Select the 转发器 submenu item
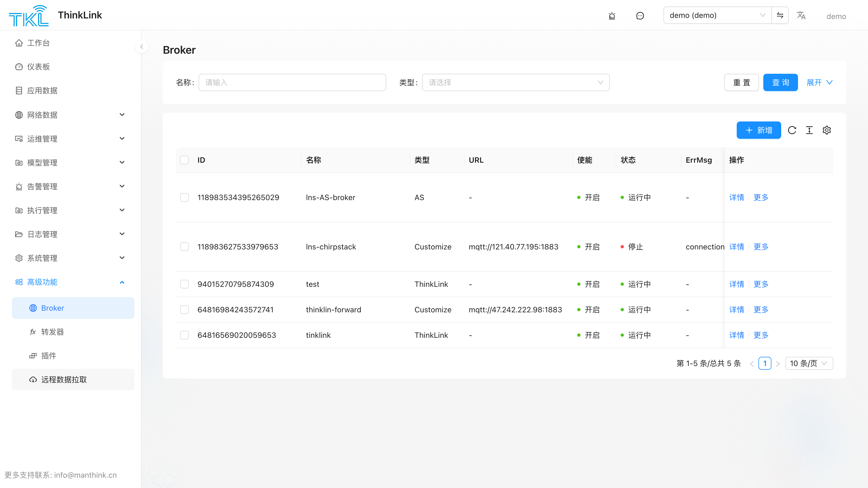This screenshot has height=488, width=868. pos(73,332)
